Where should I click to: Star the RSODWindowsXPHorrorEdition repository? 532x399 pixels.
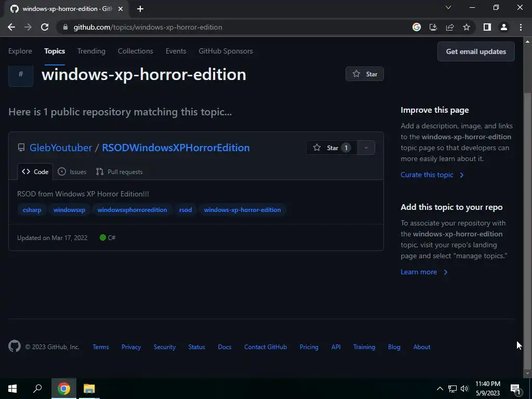click(331, 148)
